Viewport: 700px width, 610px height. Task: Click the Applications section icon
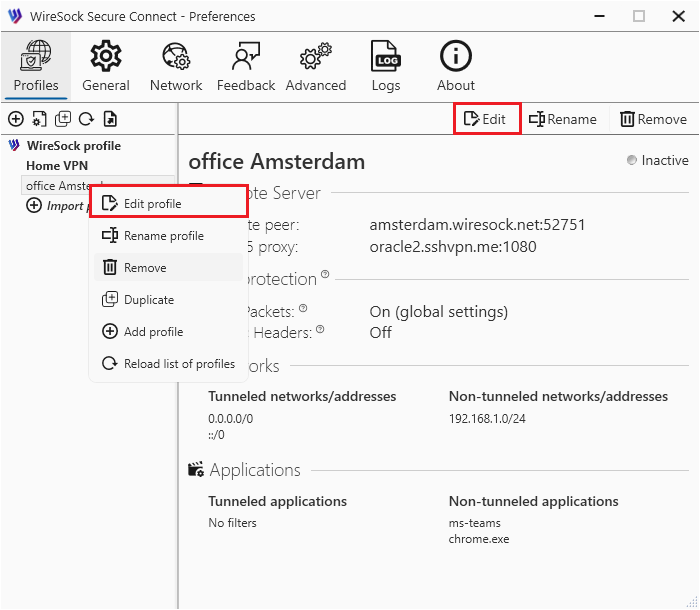[196, 470]
